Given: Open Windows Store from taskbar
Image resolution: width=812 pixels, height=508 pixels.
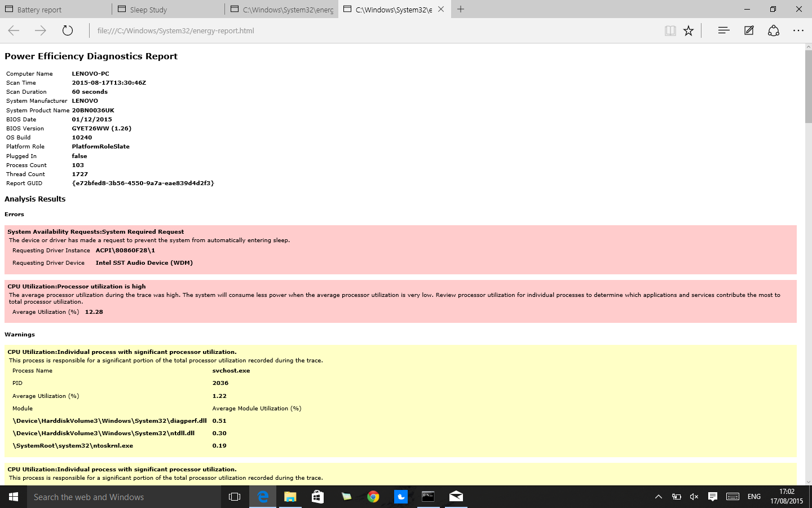Looking at the screenshot, I should point(317,497).
